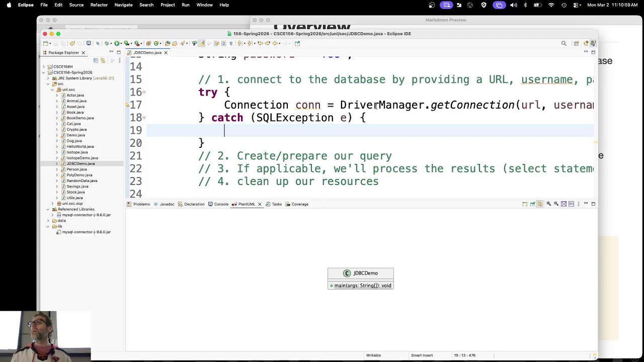644x362 pixels.
Task: Click the Back navigation yellow arrow
Action: coord(275,43)
